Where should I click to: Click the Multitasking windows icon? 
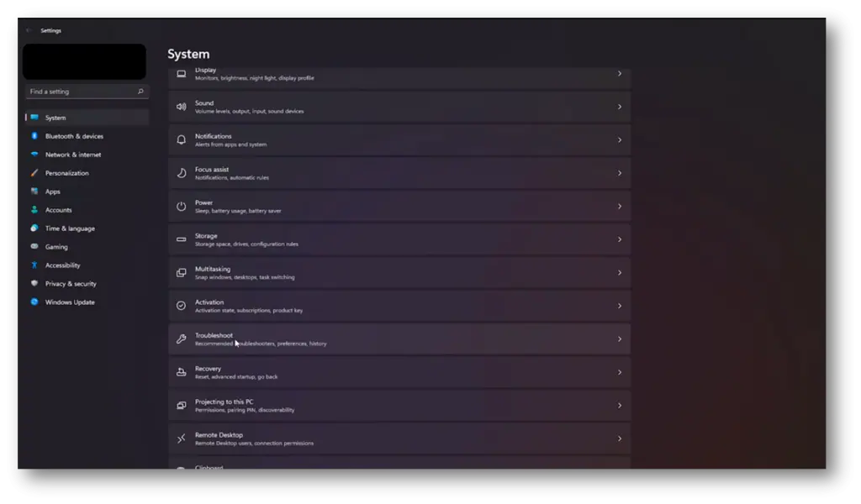pos(182,272)
